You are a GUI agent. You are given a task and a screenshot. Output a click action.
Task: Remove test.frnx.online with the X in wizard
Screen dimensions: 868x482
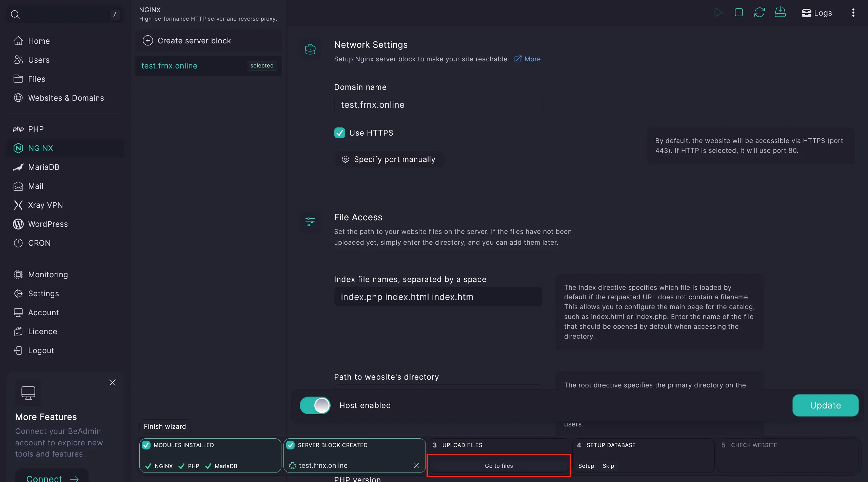pos(416,466)
